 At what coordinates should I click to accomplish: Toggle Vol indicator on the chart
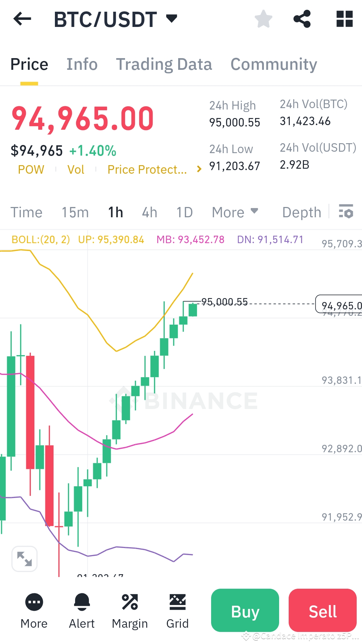75,169
